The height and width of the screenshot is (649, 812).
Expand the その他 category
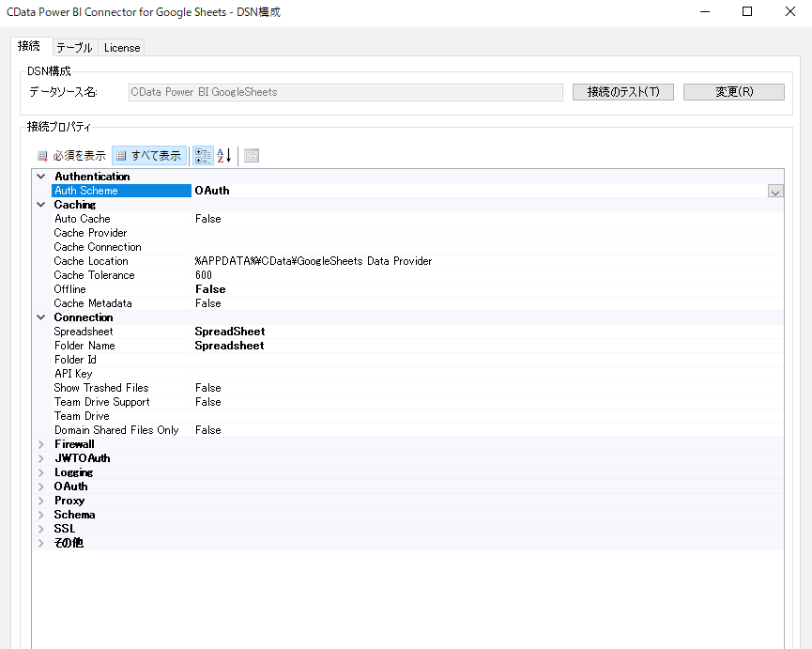(x=41, y=543)
